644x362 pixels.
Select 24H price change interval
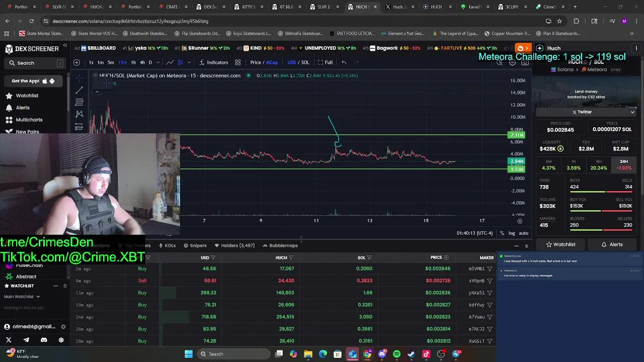pyautogui.click(x=624, y=165)
